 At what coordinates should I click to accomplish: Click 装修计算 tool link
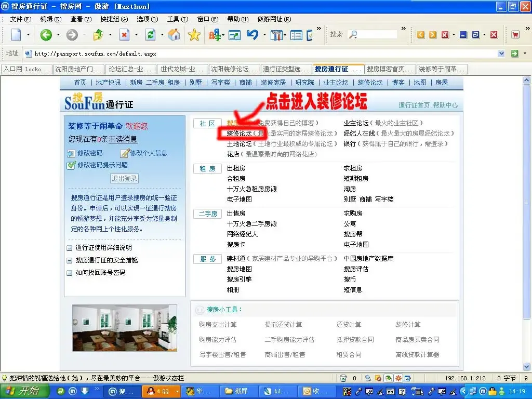coord(408,325)
